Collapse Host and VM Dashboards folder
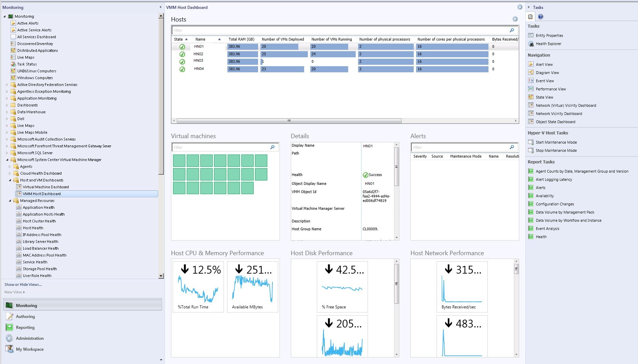This screenshot has width=638, height=364. (10, 180)
